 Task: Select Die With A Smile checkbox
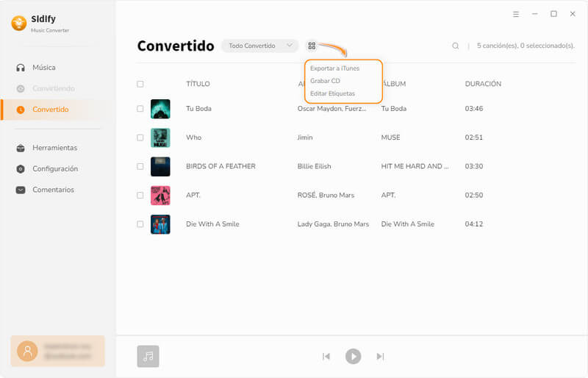click(140, 224)
